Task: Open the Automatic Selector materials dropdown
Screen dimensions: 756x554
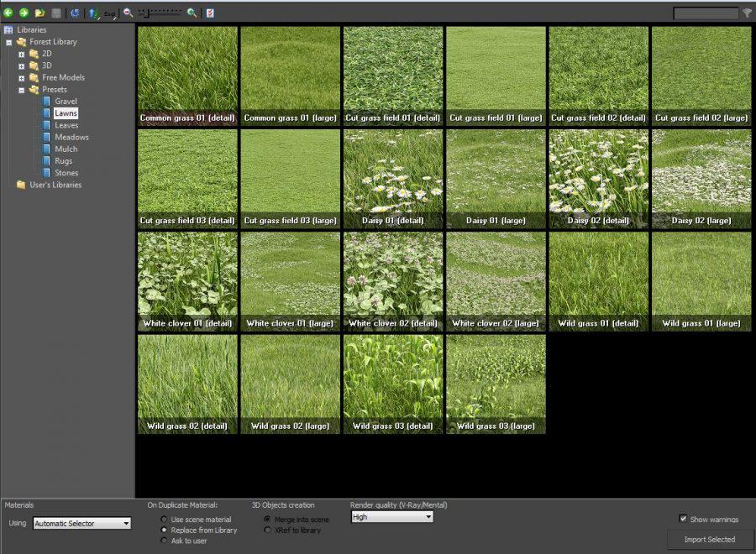Action: (82, 523)
